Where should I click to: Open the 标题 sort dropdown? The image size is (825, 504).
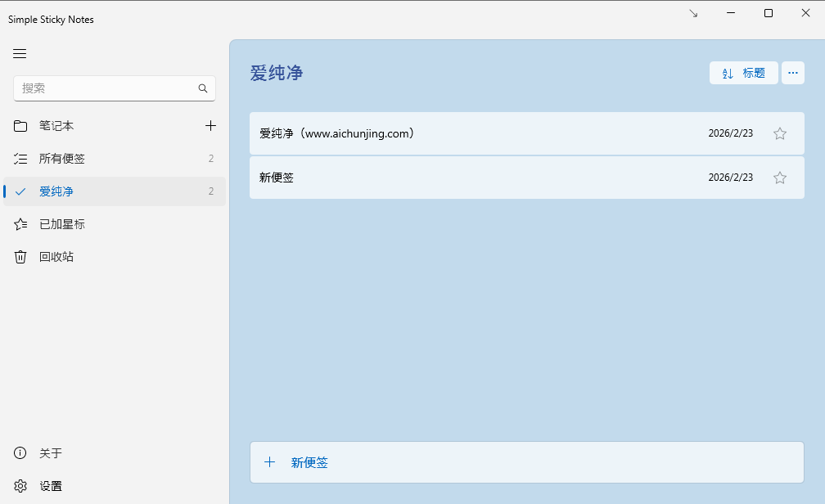coord(743,73)
